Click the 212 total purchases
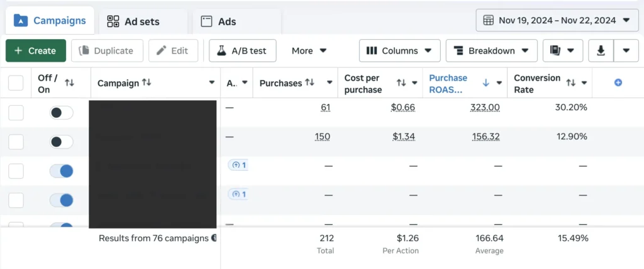The height and width of the screenshot is (269, 644). tap(327, 238)
